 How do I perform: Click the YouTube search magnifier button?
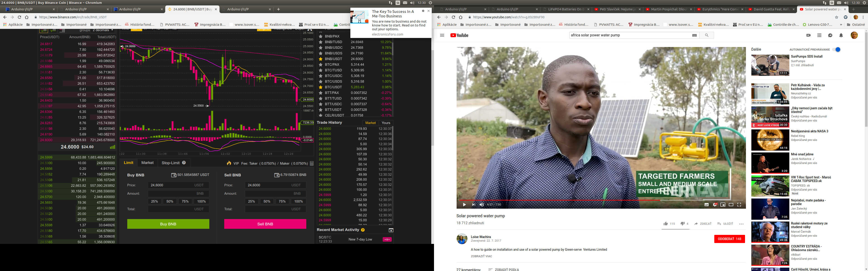pos(707,35)
